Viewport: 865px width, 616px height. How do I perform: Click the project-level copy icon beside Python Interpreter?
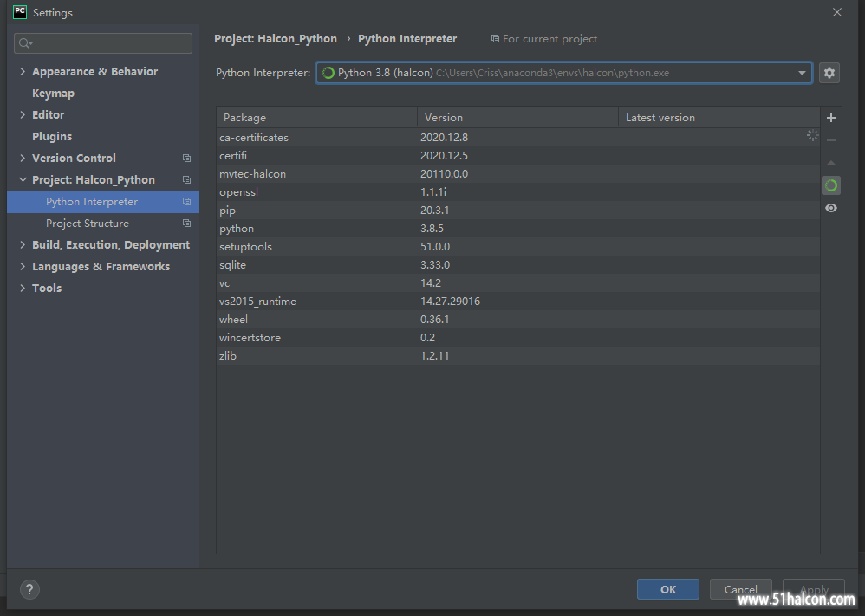coord(186,202)
